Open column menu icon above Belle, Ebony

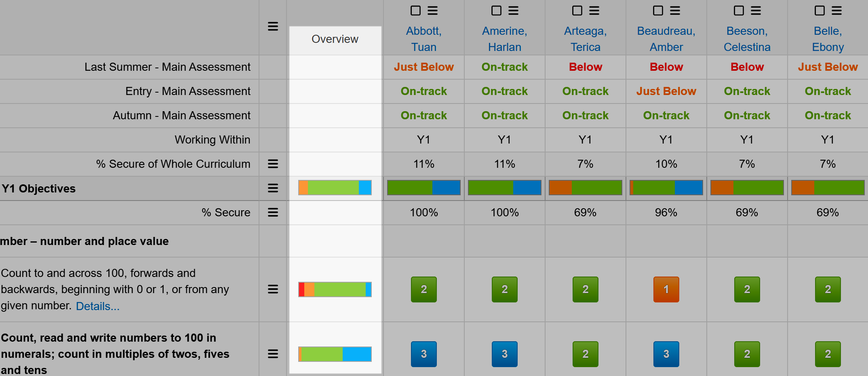(836, 11)
